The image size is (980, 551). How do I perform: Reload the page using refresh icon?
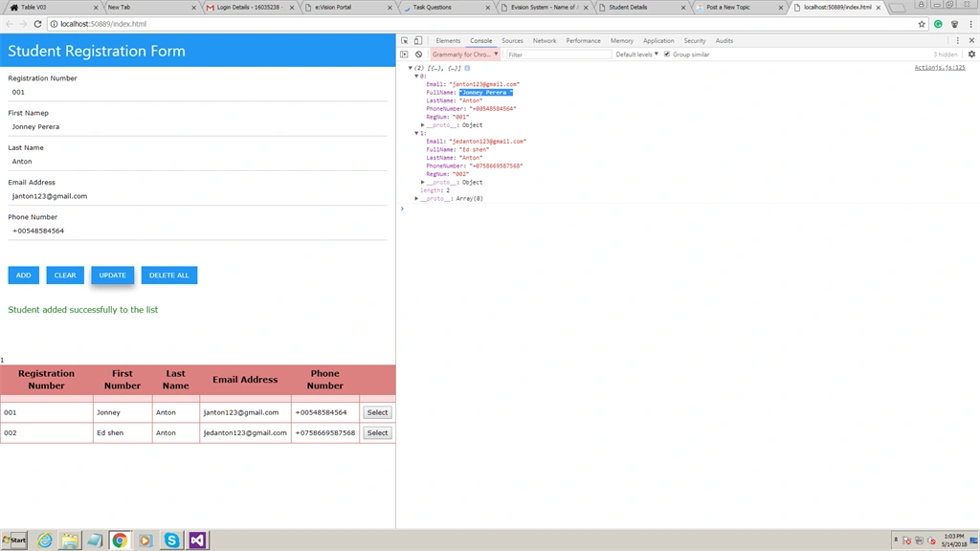(x=37, y=24)
